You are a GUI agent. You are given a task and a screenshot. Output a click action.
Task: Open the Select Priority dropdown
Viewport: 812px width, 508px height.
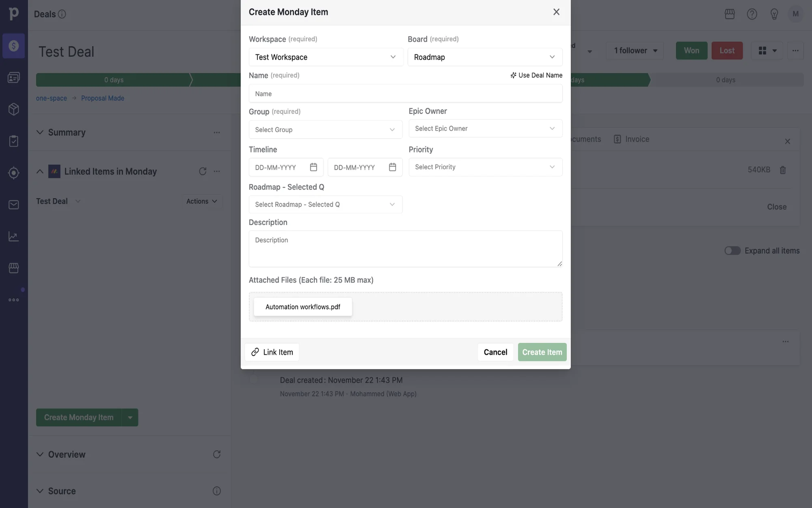tap(485, 167)
